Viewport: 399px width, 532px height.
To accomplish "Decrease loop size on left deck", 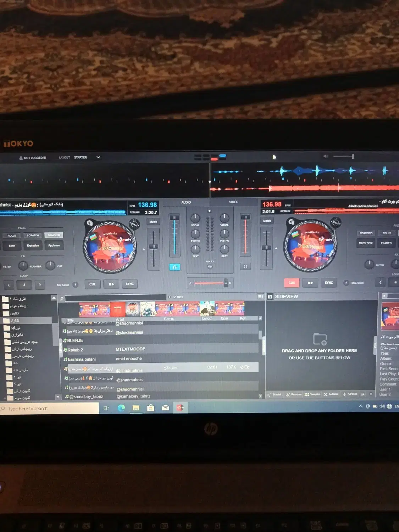I will [x=9, y=285].
